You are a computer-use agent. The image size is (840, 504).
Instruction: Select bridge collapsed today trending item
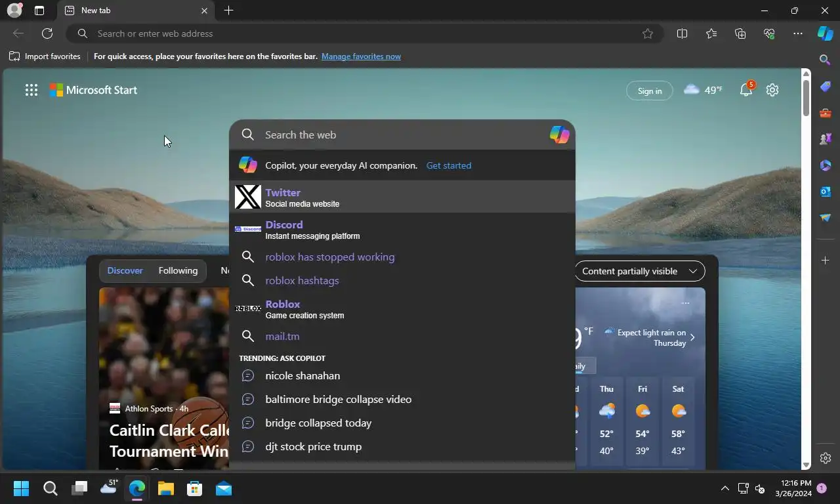click(x=402, y=423)
